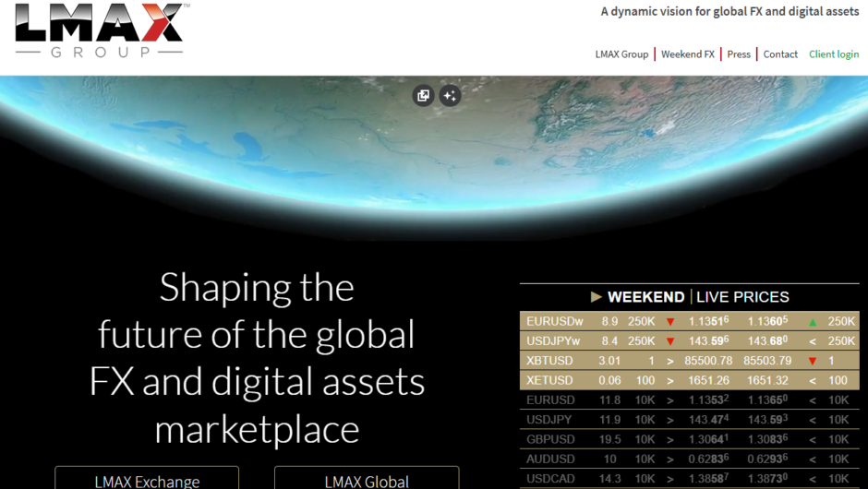
Task: Click the sparkle AI overlay icon
Action: coord(450,96)
